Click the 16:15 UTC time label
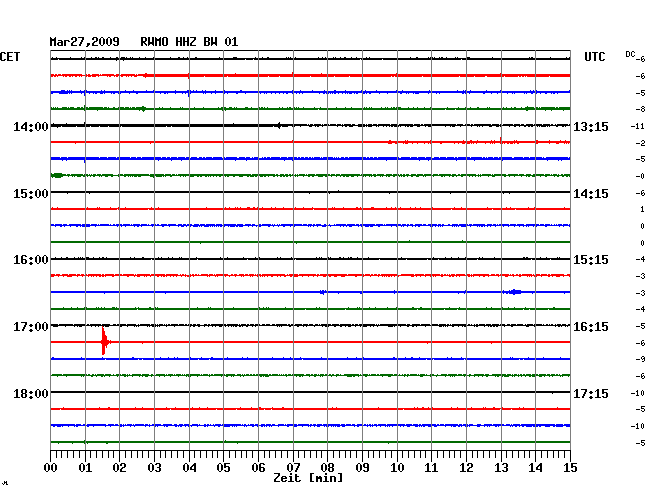Image resolution: width=650 pixels, height=494 pixels. [591, 327]
